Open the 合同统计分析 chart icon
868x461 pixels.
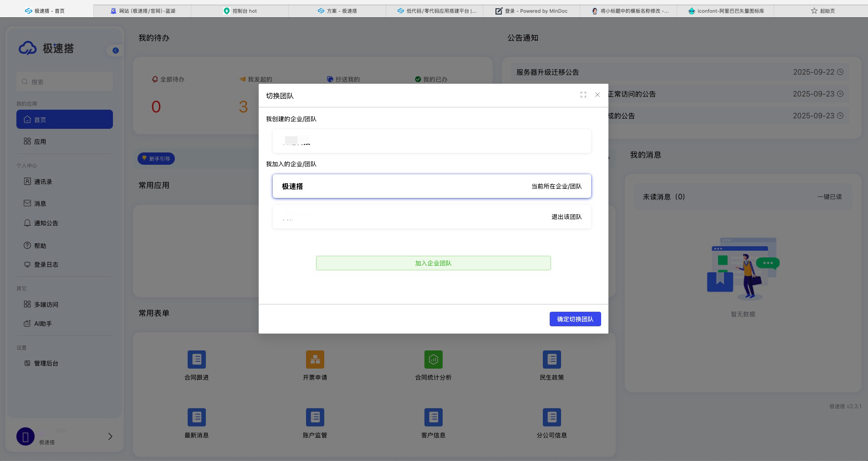click(433, 360)
